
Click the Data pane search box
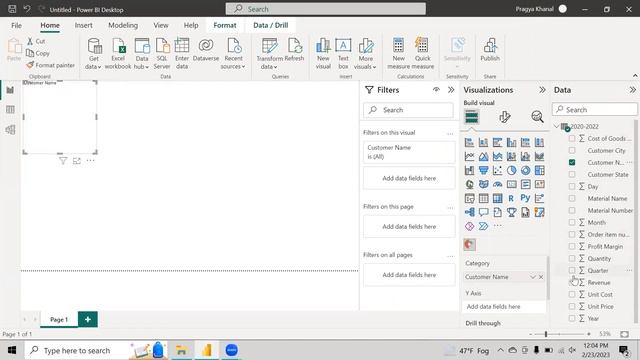click(595, 109)
